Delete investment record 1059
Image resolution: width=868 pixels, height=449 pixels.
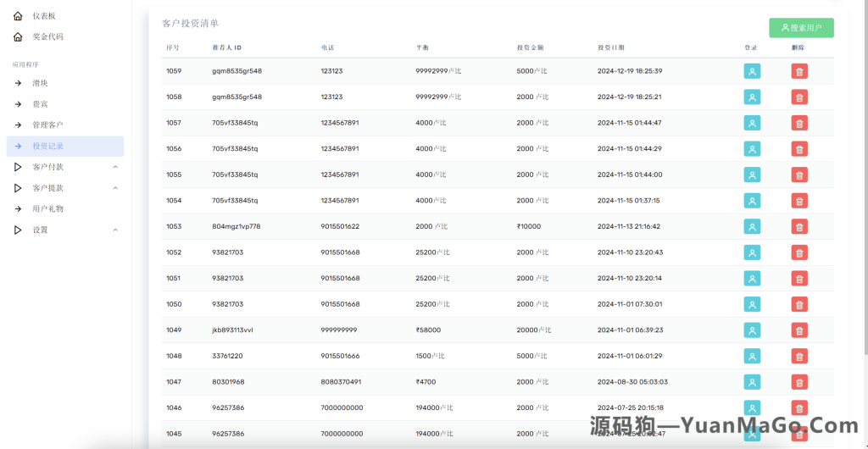pyautogui.click(x=799, y=71)
